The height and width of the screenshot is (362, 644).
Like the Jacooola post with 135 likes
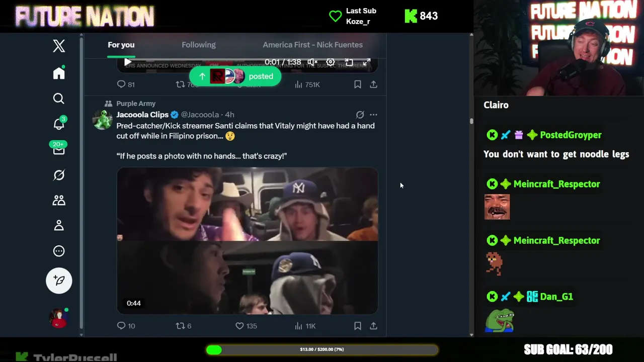point(246,326)
